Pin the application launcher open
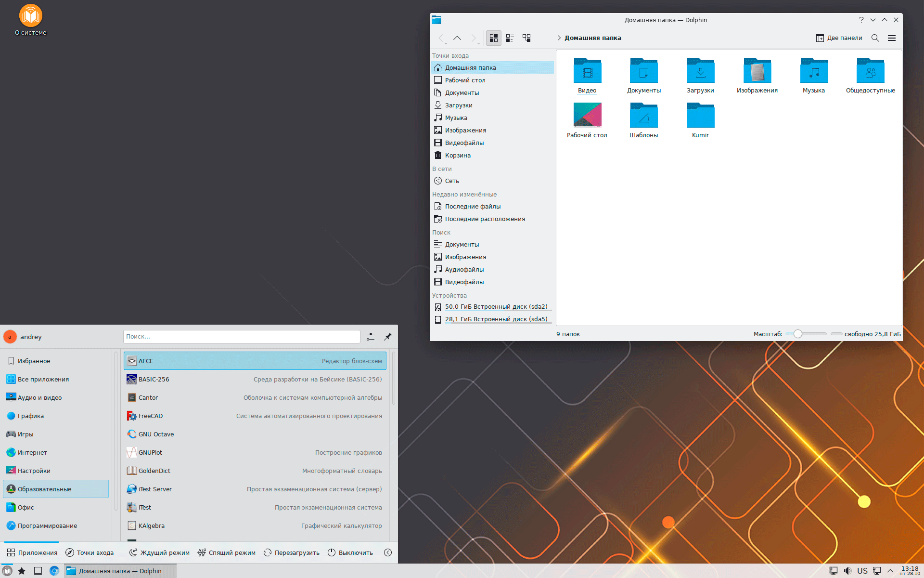The image size is (924, 578). (388, 337)
